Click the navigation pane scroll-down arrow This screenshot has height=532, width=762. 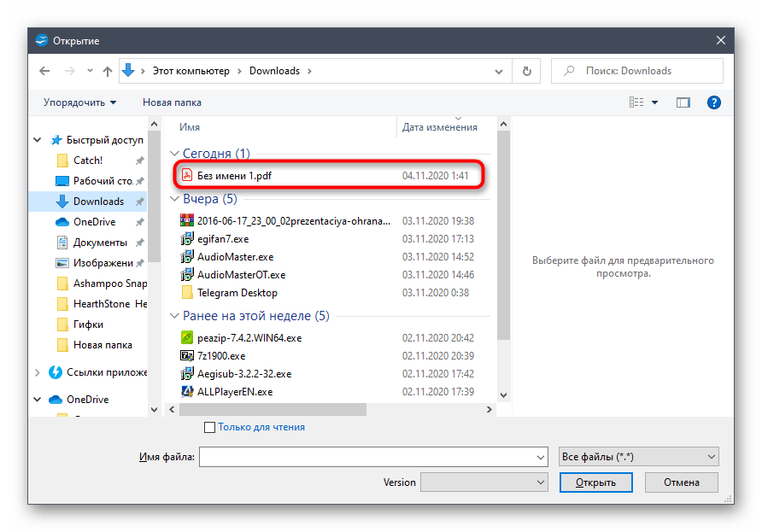tap(154, 410)
